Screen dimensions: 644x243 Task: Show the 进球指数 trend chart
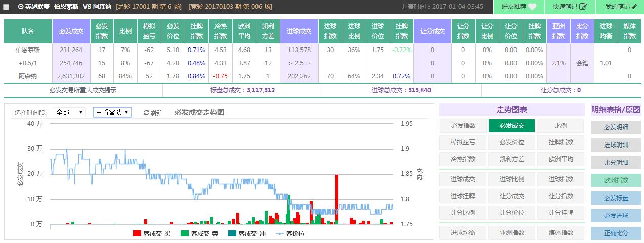click(x=560, y=179)
